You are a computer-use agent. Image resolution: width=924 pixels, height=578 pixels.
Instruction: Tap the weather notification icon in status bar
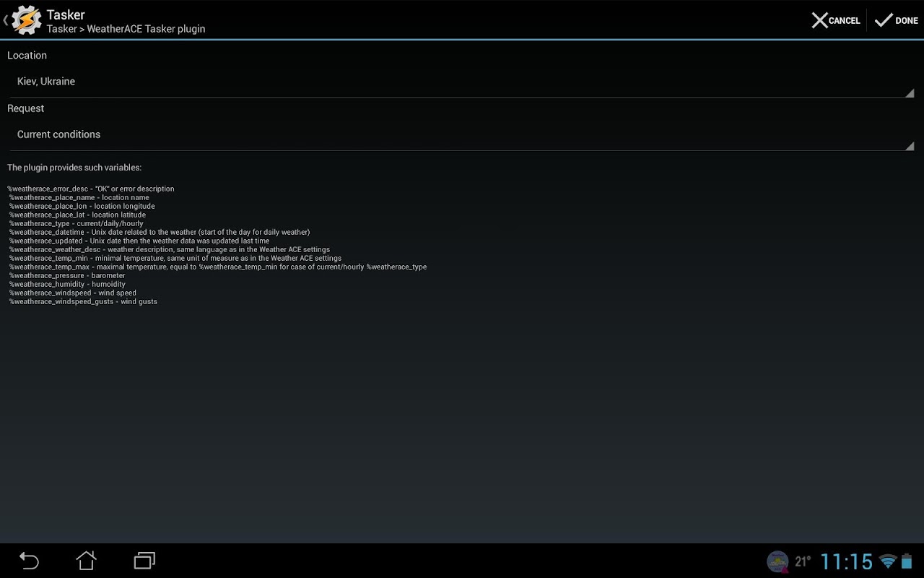[x=777, y=561]
